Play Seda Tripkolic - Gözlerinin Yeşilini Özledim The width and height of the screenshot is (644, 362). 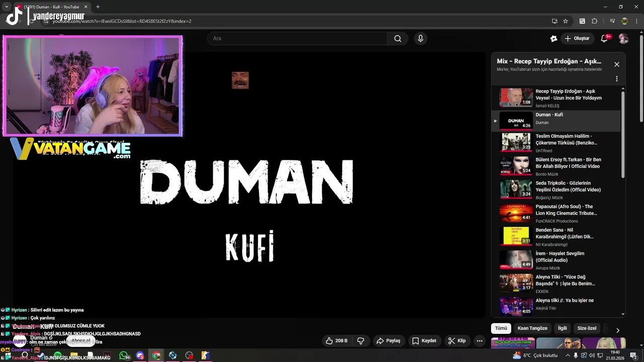pos(557,190)
